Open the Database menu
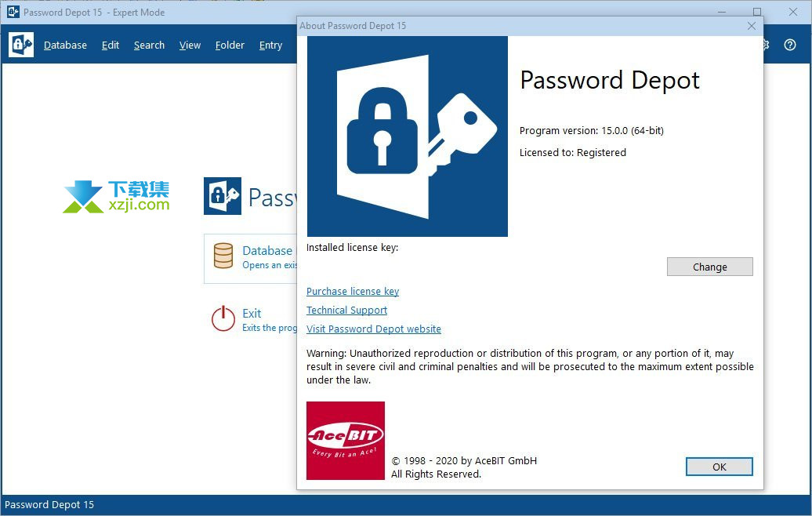This screenshot has width=812, height=516. 65,45
